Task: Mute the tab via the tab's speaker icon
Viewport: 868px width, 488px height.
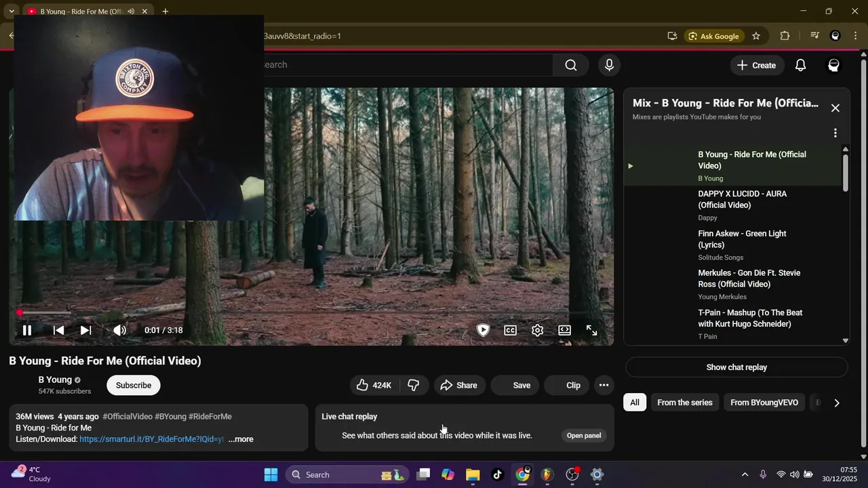Action: click(131, 12)
